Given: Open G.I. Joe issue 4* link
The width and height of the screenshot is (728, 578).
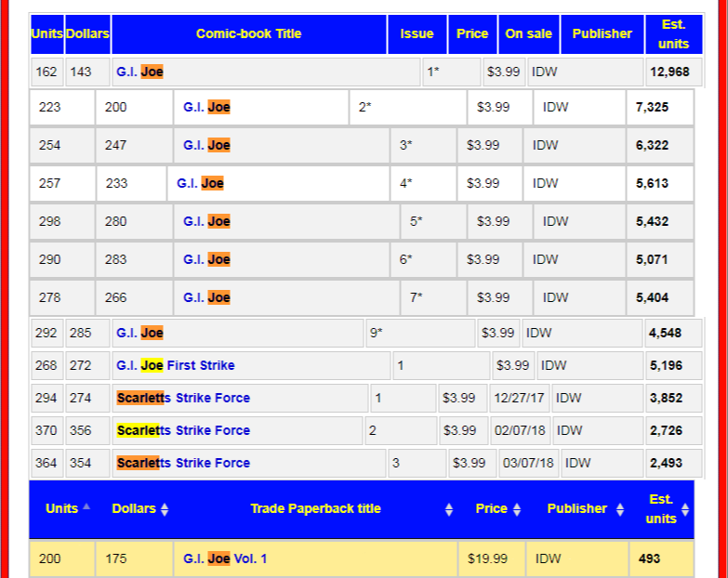Looking at the screenshot, I should pos(200,183).
